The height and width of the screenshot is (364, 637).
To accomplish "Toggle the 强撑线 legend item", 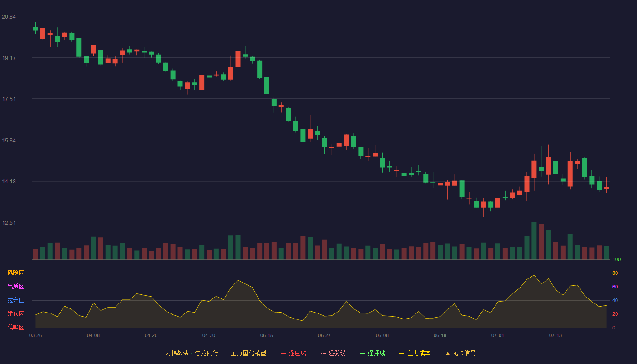I will click(373, 353).
